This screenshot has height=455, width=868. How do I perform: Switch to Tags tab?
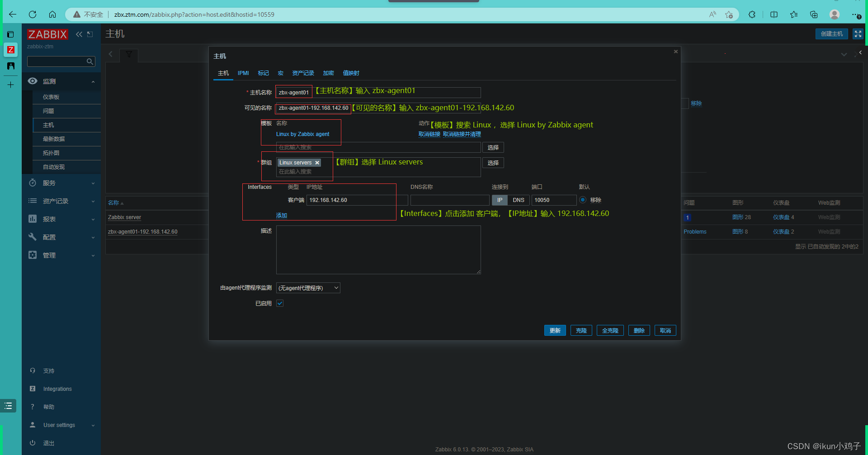click(x=263, y=73)
